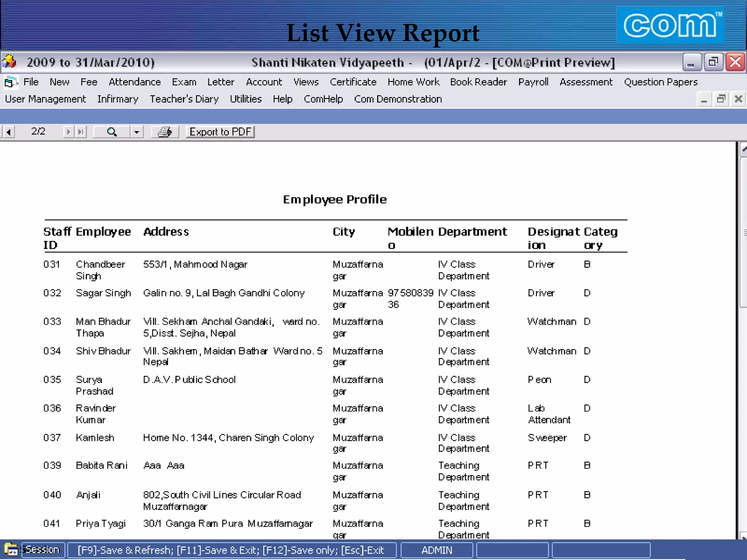Open the Certificate menu
The height and width of the screenshot is (560, 747).
coord(353,82)
